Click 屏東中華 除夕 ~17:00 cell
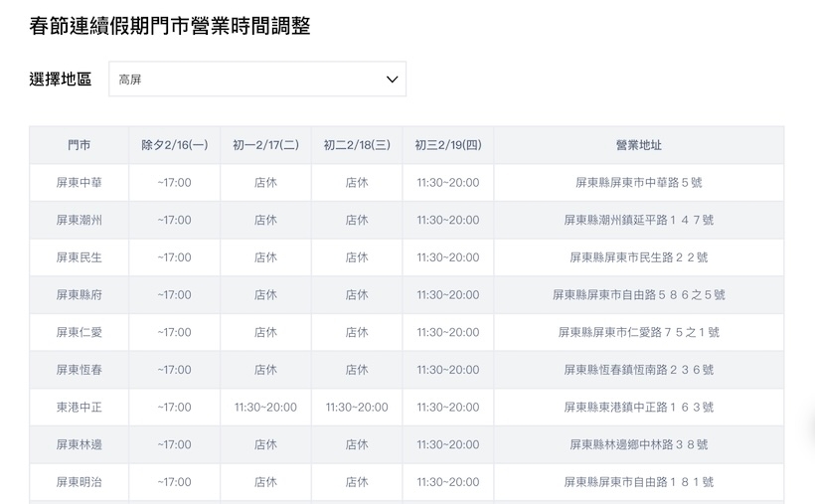The image size is (815, 504). pyautogui.click(x=175, y=183)
